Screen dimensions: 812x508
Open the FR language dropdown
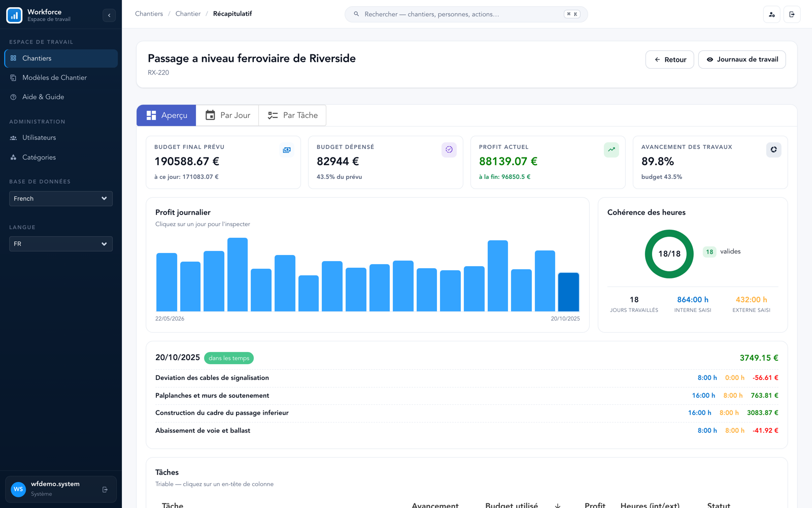click(x=61, y=244)
